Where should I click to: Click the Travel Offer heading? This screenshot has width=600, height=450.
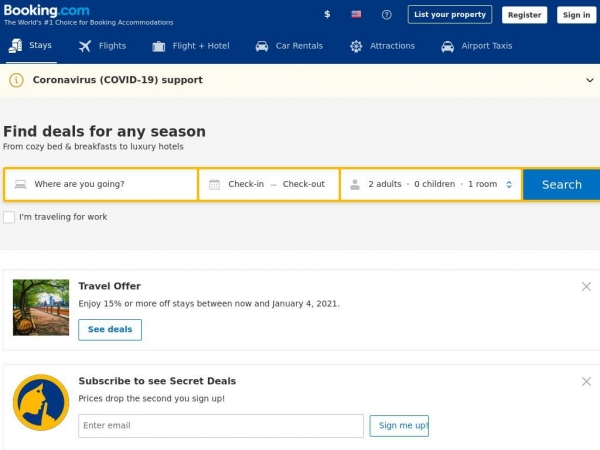109,286
